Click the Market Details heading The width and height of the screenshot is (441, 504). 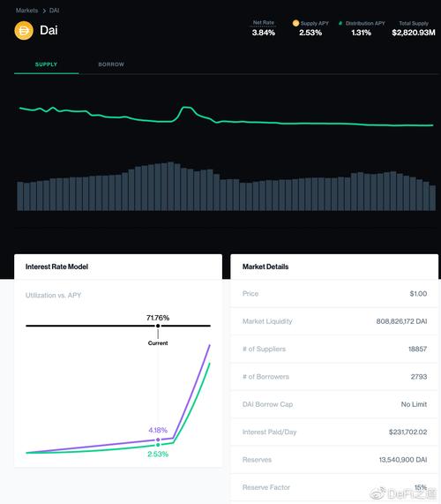[x=265, y=267]
